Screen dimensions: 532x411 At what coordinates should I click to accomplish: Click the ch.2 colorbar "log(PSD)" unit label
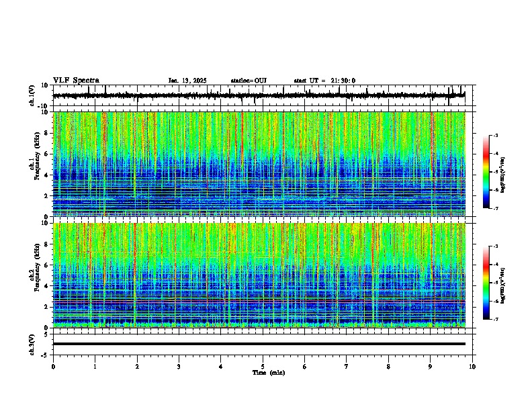point(503,285)
